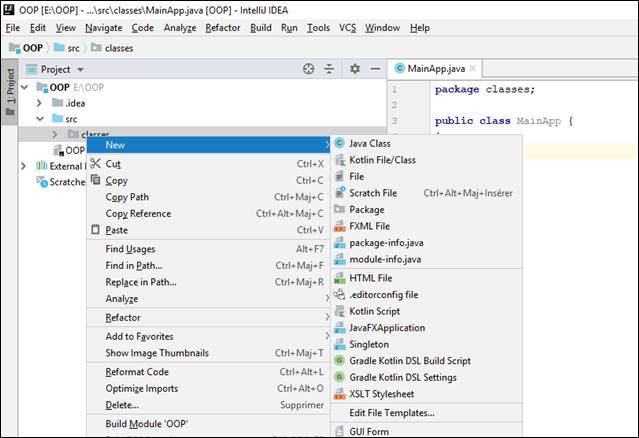This screenshot has width=639, height=438.
Task: Click the JavaFXApplication template icon
Action: pos(339,328)
